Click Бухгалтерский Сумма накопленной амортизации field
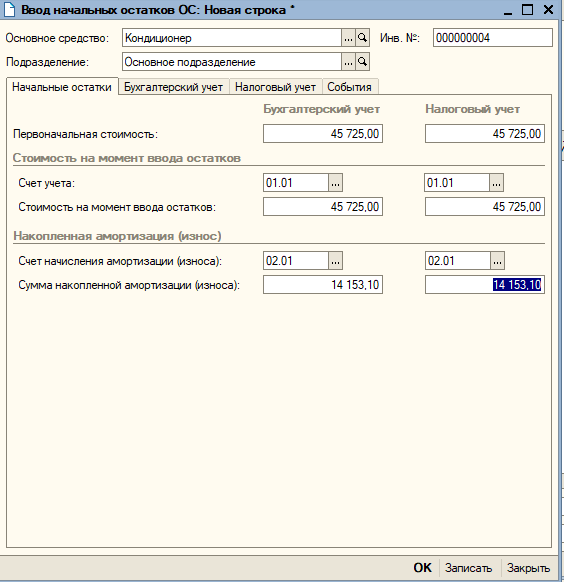Screen dimensions: 564x582 tap(323, 285)
